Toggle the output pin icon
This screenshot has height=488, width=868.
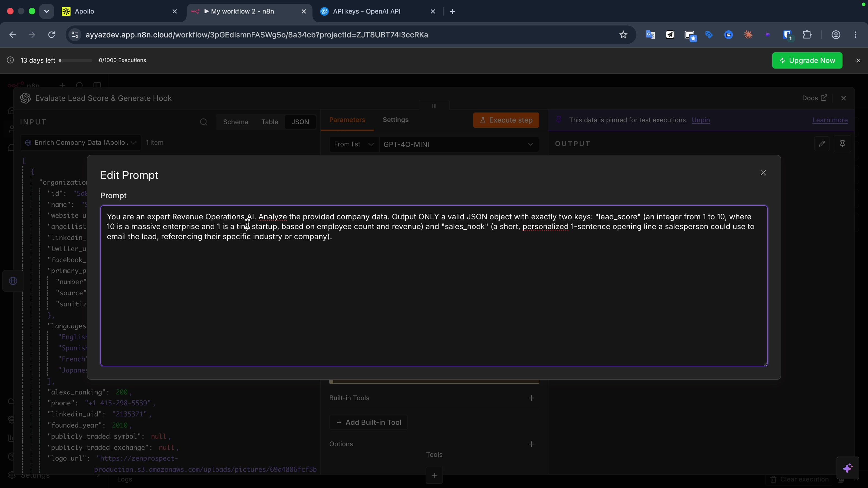pos(843,144)
